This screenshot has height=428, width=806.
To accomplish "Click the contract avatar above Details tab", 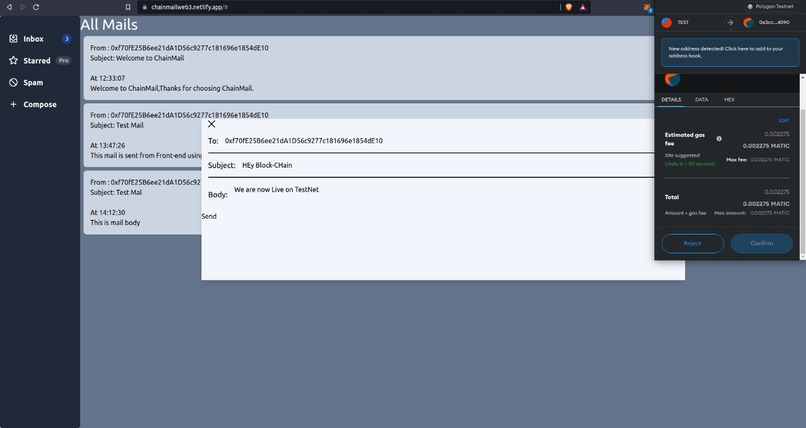I will click(672, 80).
